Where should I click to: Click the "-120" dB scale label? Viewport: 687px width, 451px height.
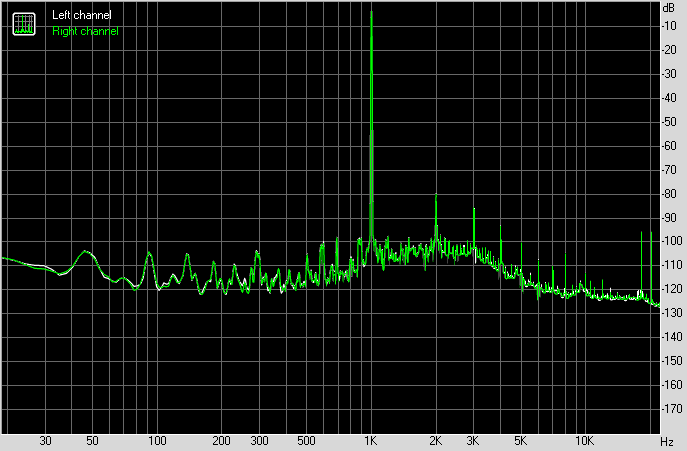(672, 289)
